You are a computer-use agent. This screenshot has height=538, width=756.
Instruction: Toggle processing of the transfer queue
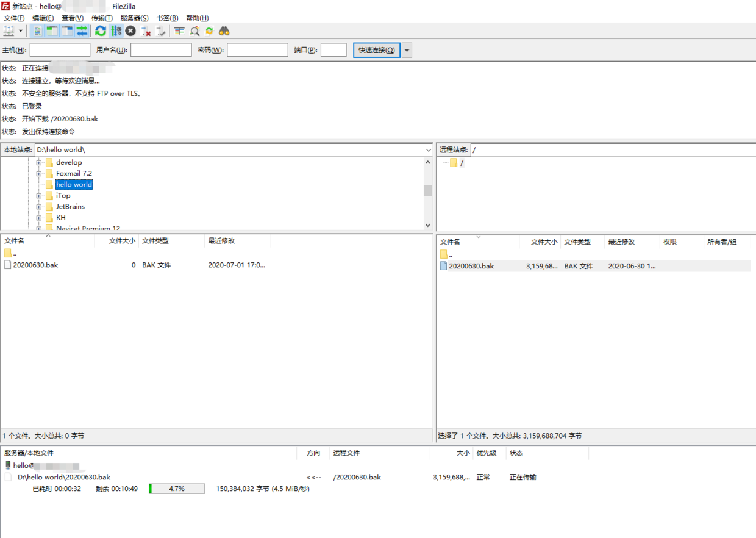(116, 31)
